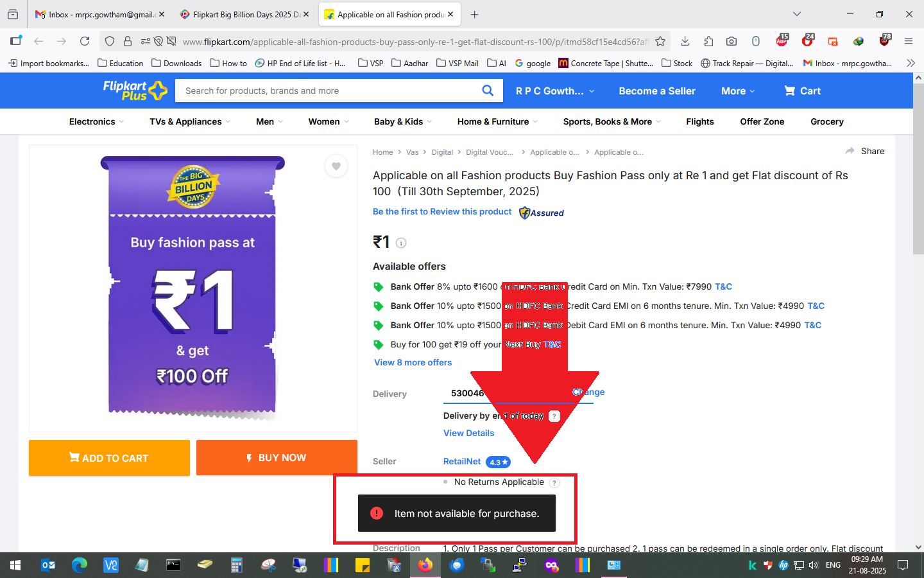The image size is (924, 578).
Task: Open Firefox from the Windows taskbar
Action: 425,565
